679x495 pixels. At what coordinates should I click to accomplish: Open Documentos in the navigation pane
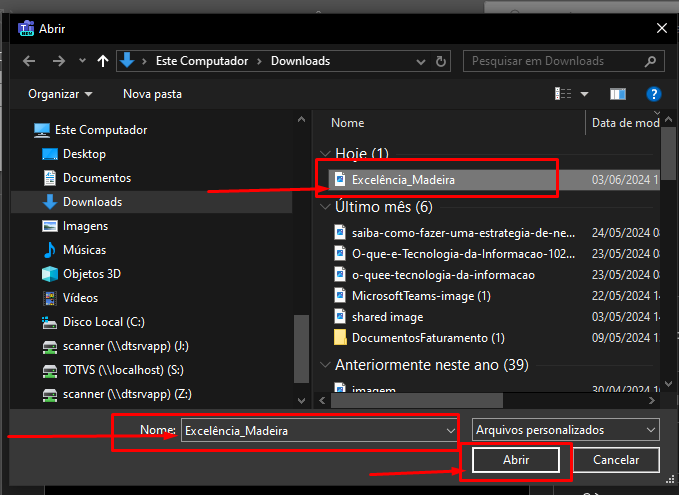(97, 178)
